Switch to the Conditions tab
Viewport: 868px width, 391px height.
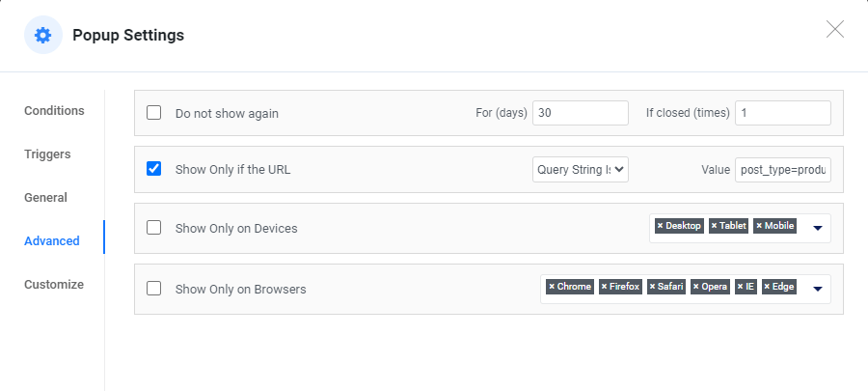(x=54, y=111)
